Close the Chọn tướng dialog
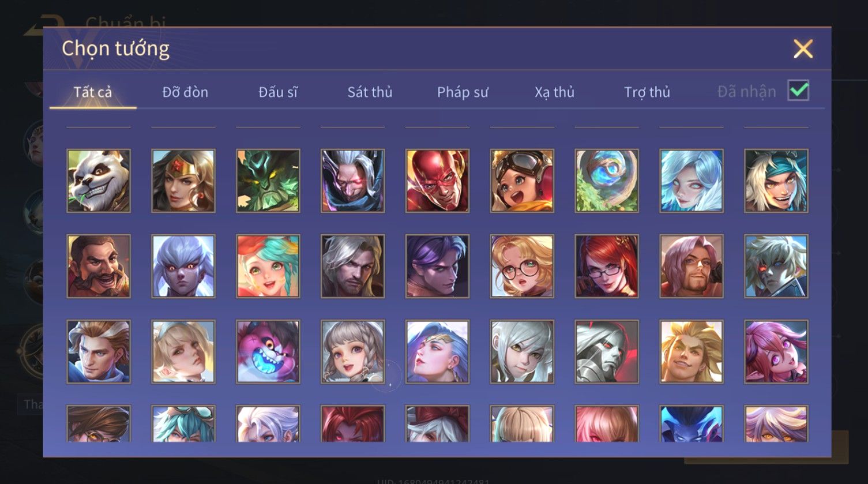 803,49
